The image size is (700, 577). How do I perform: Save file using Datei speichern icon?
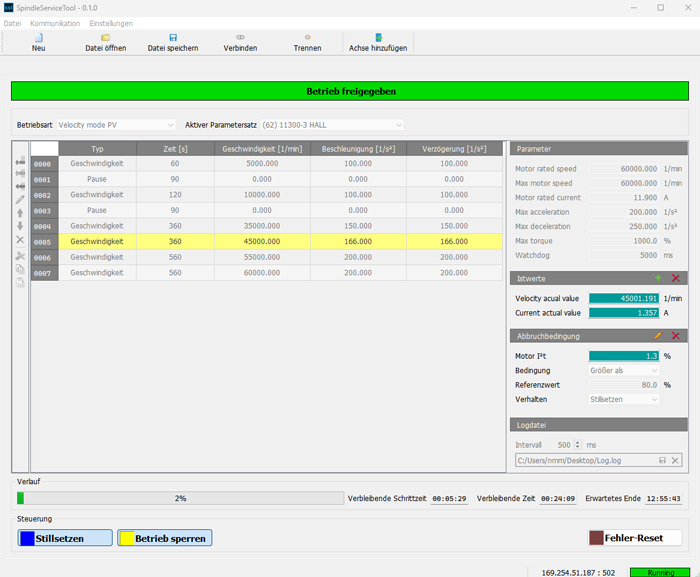pos(173,38)
